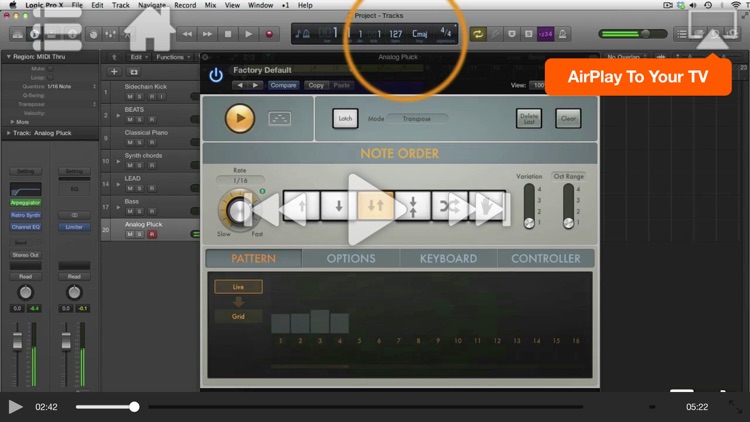Open the Mode Transpose dropdown
750x422 pixels.
pos(417,119)
